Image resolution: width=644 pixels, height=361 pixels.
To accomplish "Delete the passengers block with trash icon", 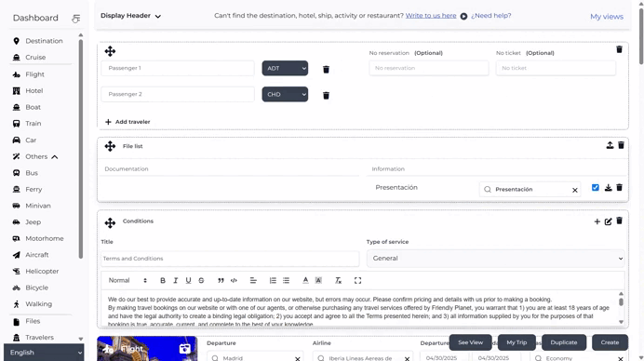I will [620, 49].
